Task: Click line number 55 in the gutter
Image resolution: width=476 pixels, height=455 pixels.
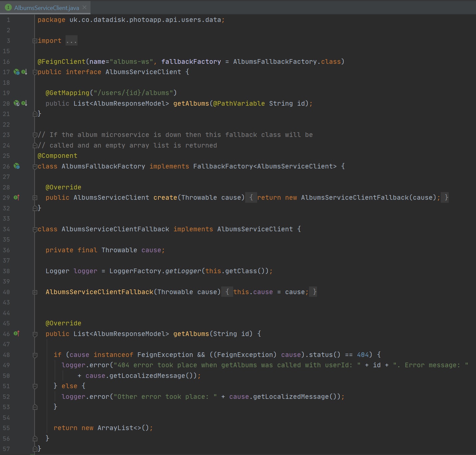Action: tap(6, 428)
